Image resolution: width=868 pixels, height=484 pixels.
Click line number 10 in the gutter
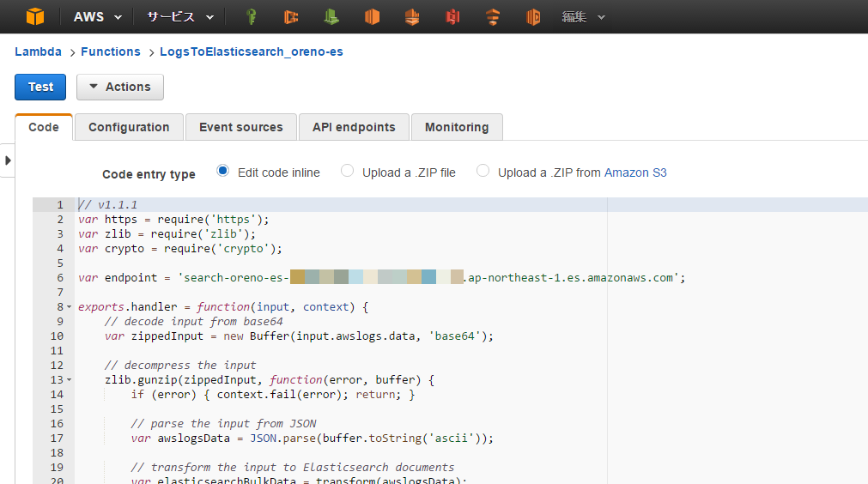(57, 336)
